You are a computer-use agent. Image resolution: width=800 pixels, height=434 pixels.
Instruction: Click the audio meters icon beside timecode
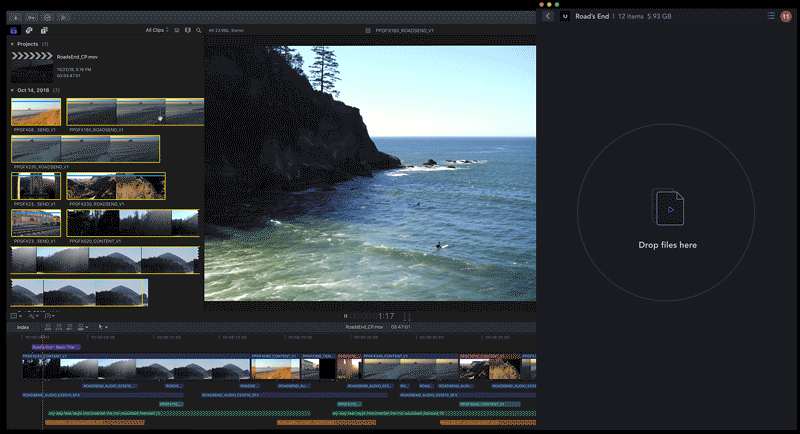[407, 316]
